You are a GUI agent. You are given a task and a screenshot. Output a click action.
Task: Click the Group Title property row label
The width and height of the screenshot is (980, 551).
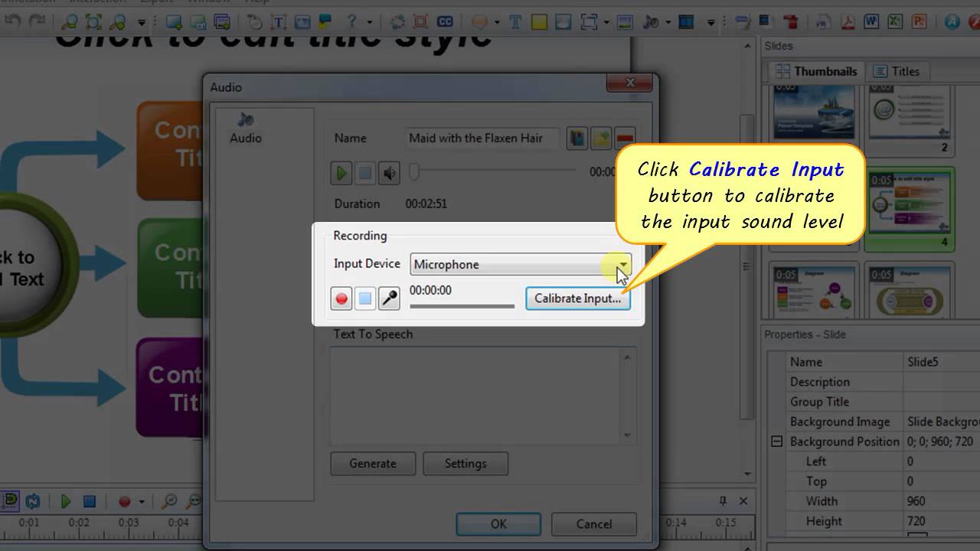coord(819,402)
